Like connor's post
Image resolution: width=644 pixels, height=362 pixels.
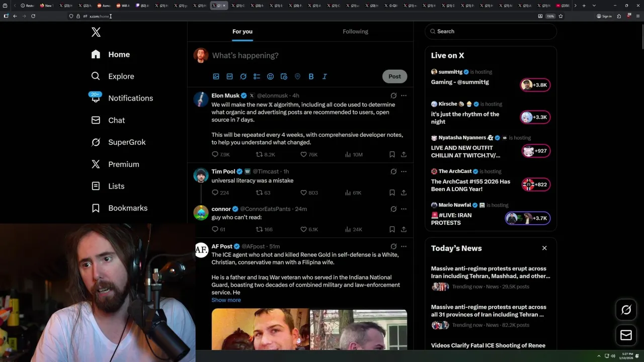click(x=309, y=229)
